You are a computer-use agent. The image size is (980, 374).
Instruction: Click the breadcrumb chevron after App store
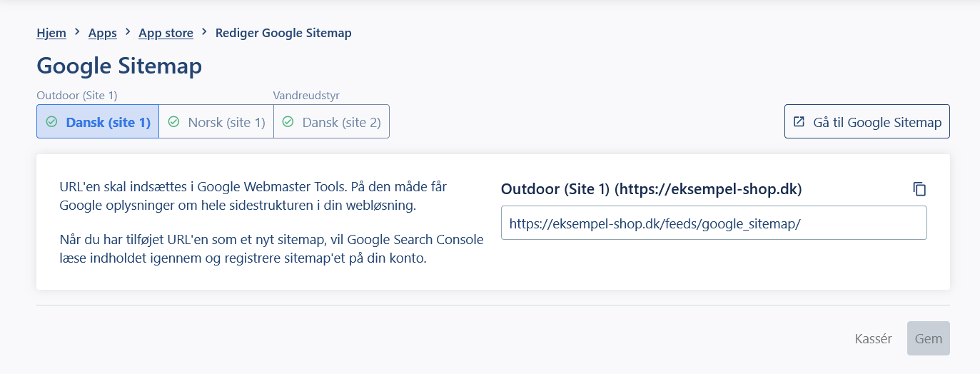click(x=204, y=32)
